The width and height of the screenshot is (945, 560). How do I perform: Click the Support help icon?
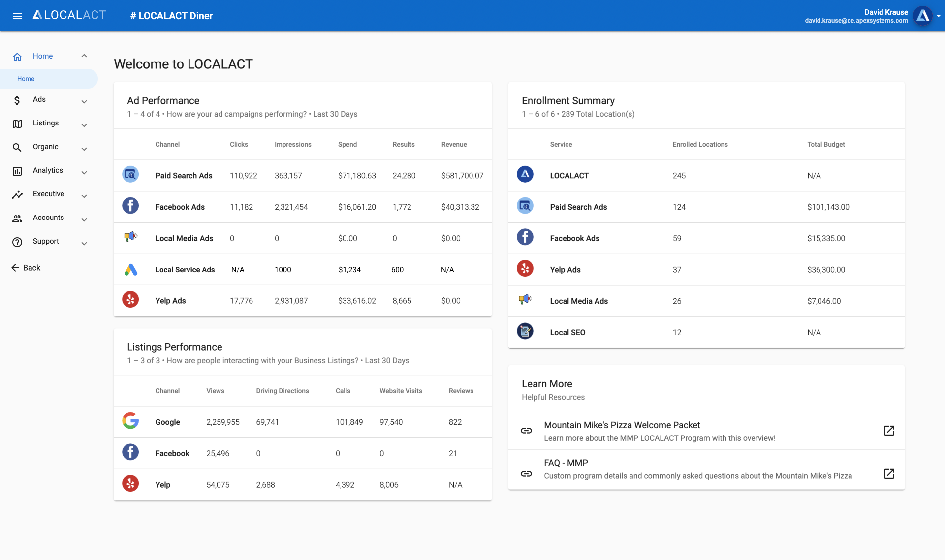(x=17, y=242)
